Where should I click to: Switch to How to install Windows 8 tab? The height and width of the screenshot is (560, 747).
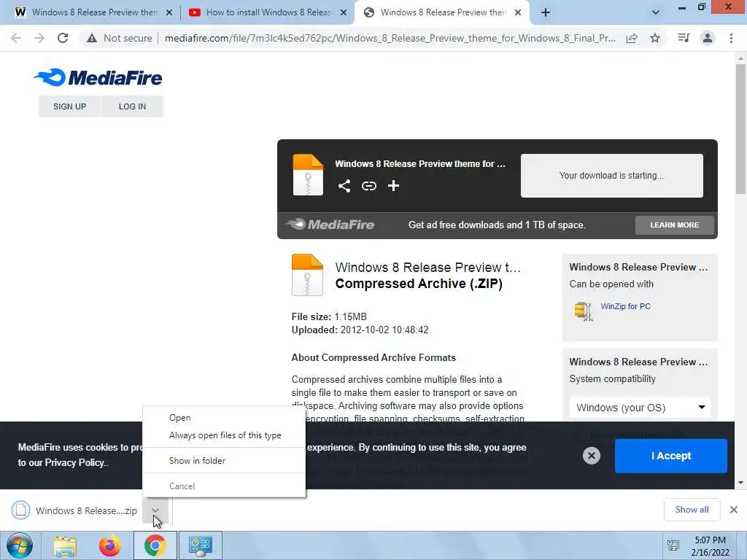tap(267, 12)
